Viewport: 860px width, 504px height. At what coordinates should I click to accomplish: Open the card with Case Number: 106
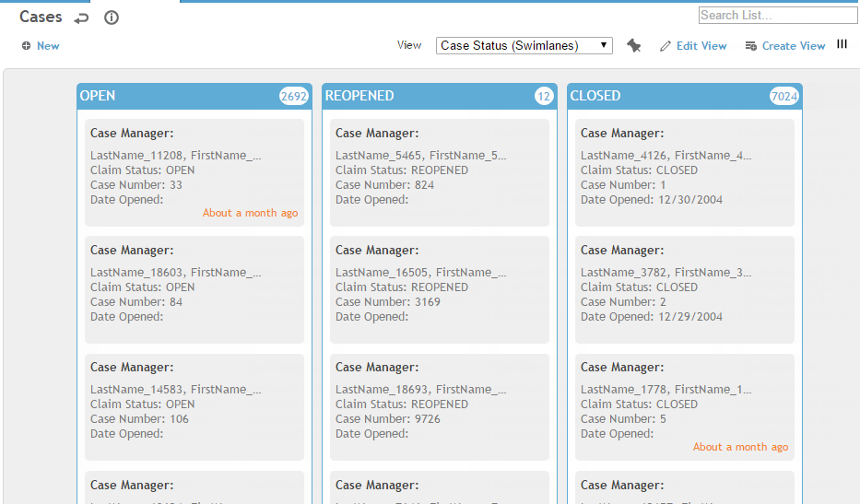pos(194,407)
